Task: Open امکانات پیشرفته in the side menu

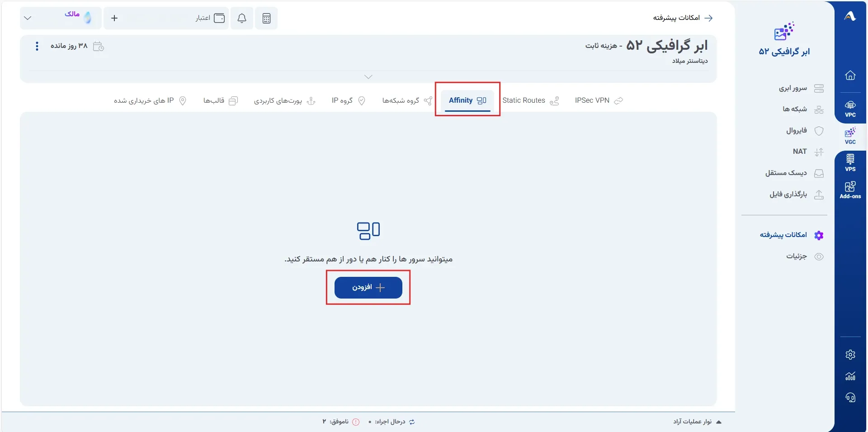Action: [x=792, y=235]
